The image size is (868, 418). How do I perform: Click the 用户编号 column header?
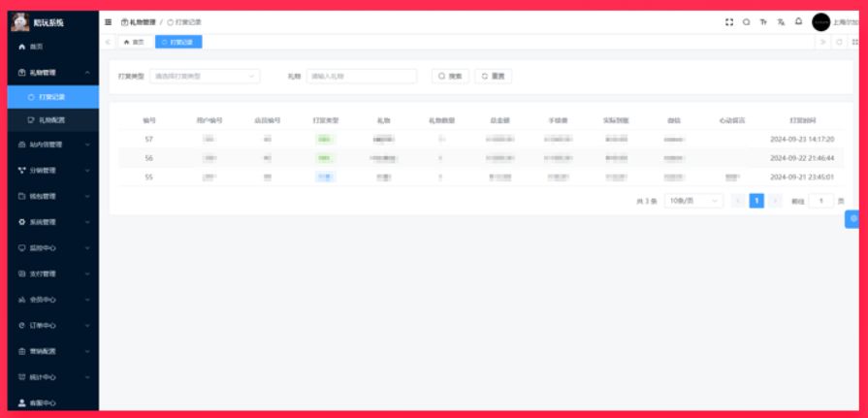pyautogui.click(x=209, y=120)
